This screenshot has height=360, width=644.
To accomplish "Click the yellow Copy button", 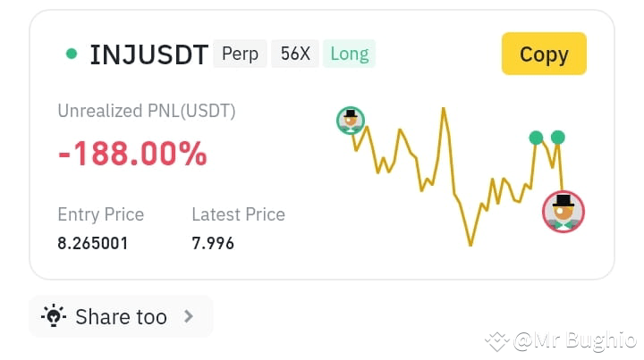I will [x=544, y=54].
